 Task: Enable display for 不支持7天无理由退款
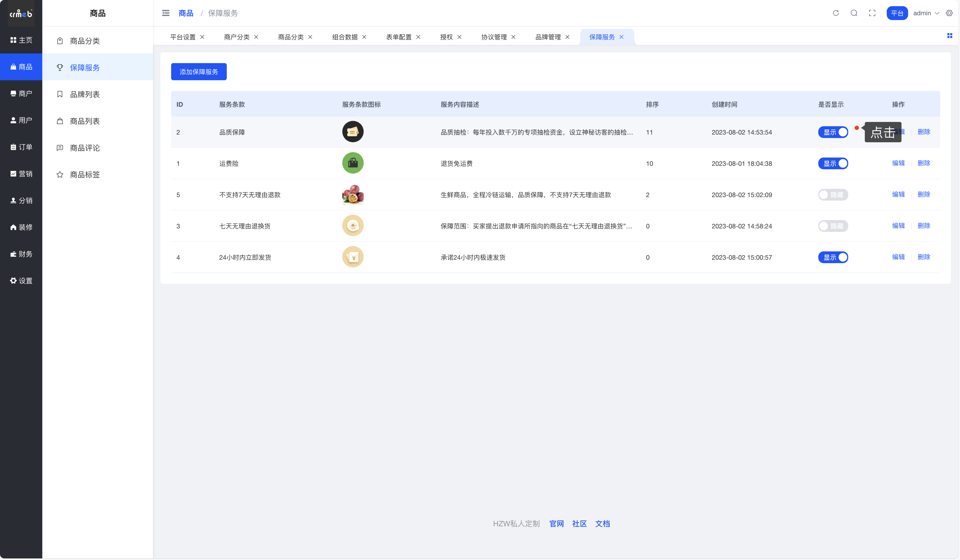(x=833, y=195)
